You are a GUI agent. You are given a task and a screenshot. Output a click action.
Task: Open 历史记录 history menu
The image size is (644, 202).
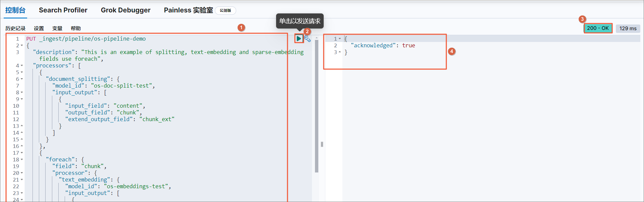(15, 29)
